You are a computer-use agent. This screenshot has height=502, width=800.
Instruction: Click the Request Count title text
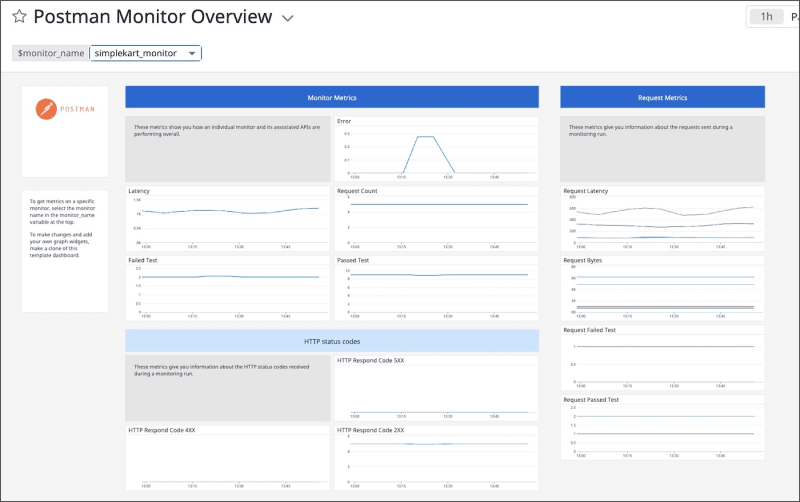point(357,191)
